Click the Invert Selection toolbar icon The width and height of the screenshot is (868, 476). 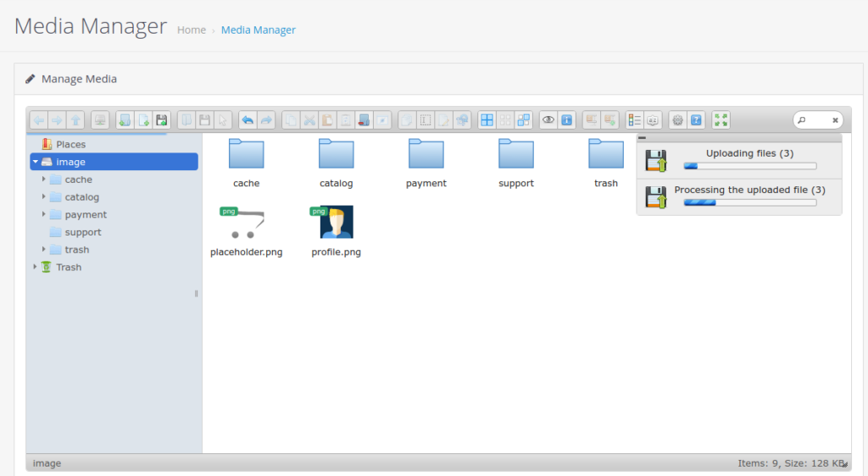point(524,120)
